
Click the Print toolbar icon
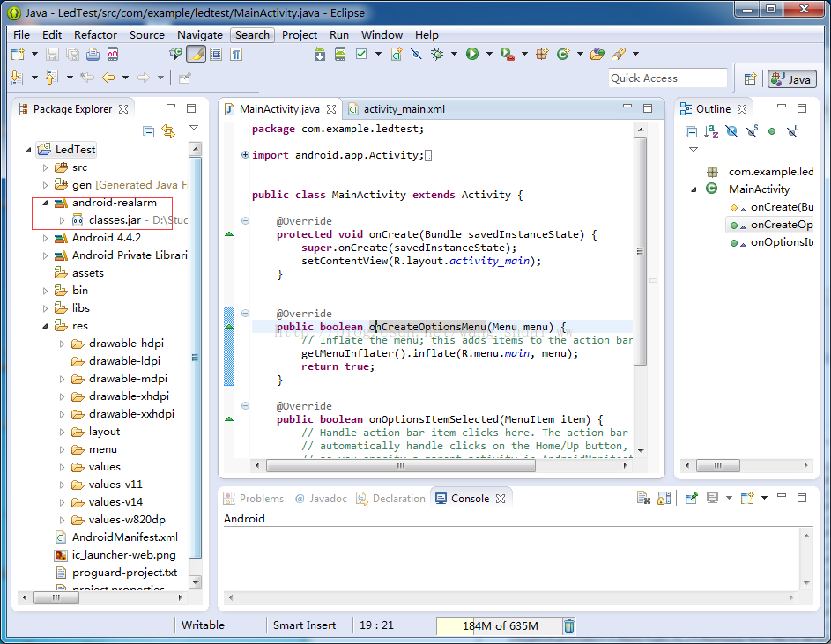click(x=93, y=54)
